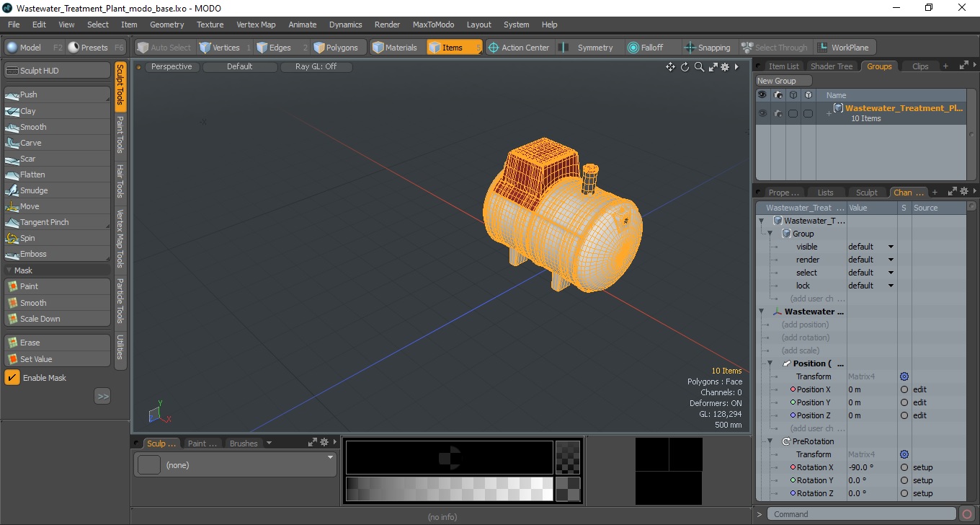This screenshot has height=525, width=980.
Task: Open the lock channel default dropdown
Action: (871, 286)
